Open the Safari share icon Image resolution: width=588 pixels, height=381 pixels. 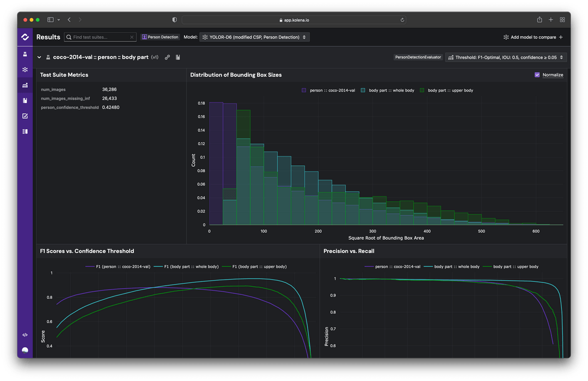click(539, 20)
